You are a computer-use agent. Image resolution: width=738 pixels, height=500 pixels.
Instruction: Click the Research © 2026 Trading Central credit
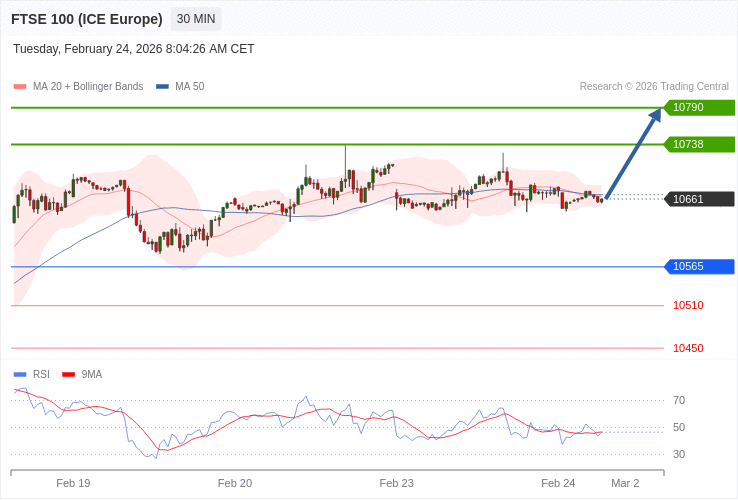tap(654, 87)
